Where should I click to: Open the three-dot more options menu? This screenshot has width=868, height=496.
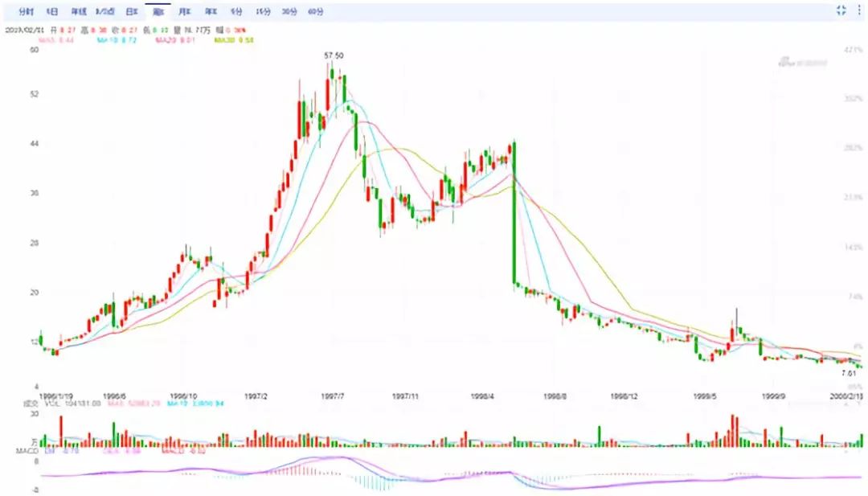click(x=859, y=10)
